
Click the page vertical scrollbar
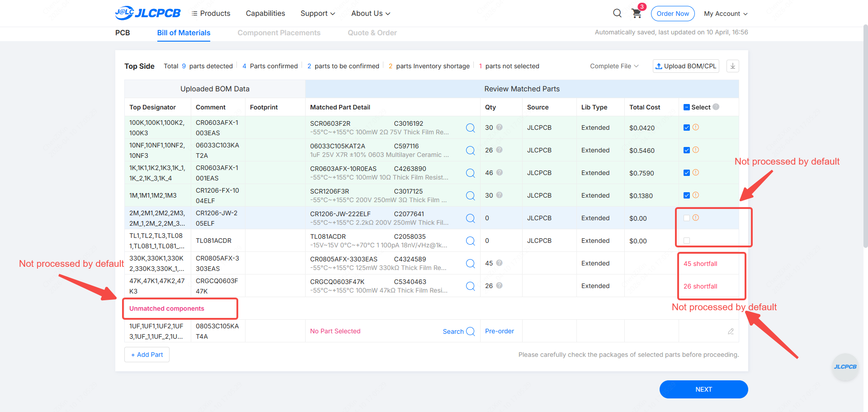865,136
